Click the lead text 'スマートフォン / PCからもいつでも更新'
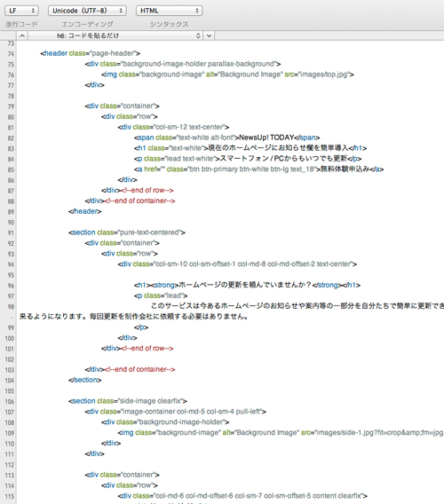 283,159
